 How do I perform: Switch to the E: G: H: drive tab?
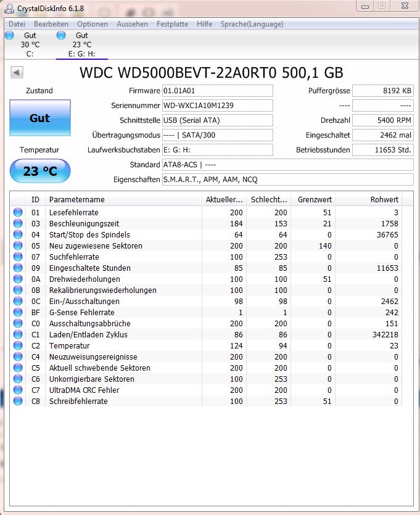pos(82,44)
